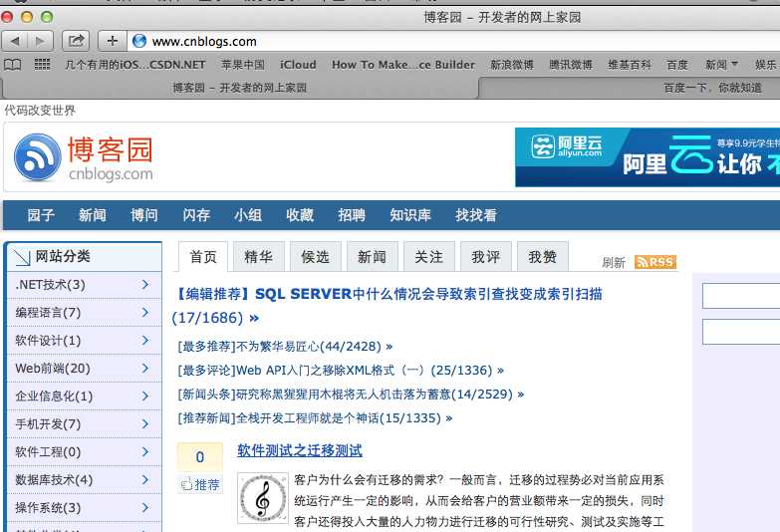The width and height of the screenshot is (780, 532).
Task: Open the 几个有用的iOS...CSDN.NET bookmark
Action: (134, 65)
